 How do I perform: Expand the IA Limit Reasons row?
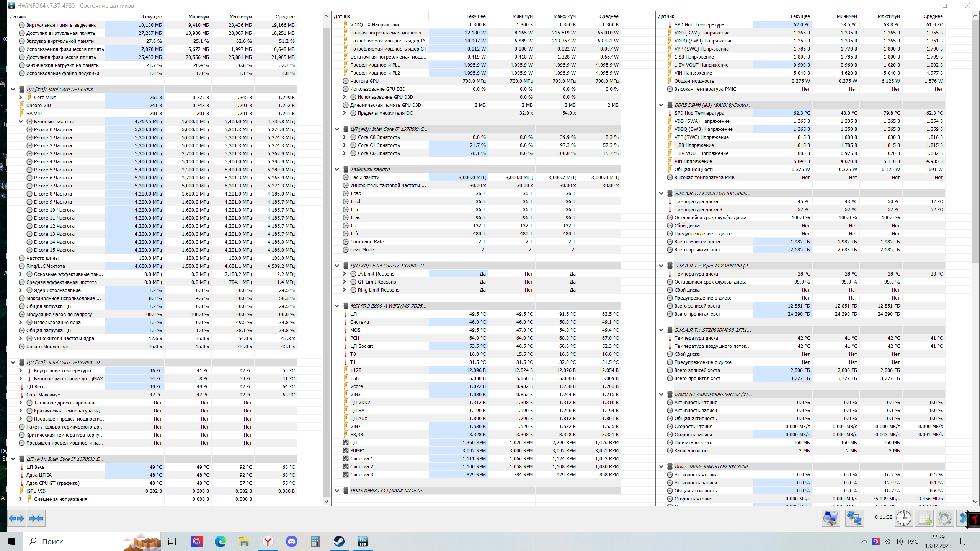[344, 274]
